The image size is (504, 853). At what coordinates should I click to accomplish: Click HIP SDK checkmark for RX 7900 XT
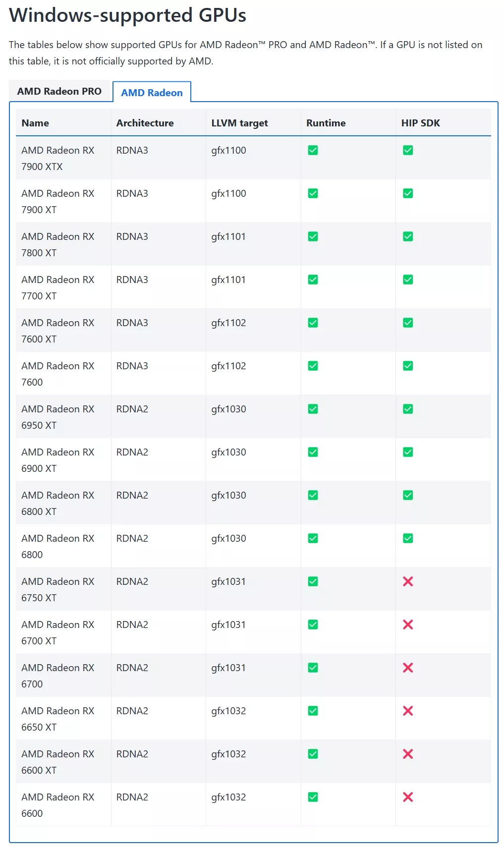tap(408, 193)
